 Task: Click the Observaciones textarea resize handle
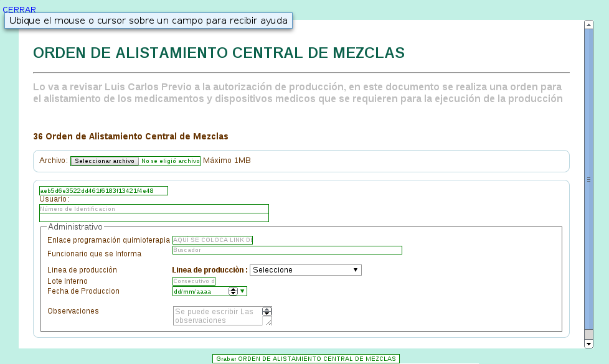click(269, 322)
